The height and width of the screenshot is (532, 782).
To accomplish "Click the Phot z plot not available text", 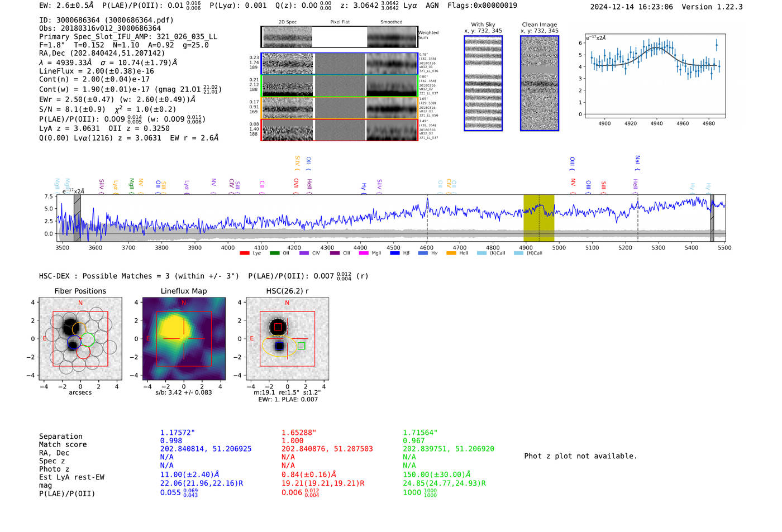I will tap(580, 456).
